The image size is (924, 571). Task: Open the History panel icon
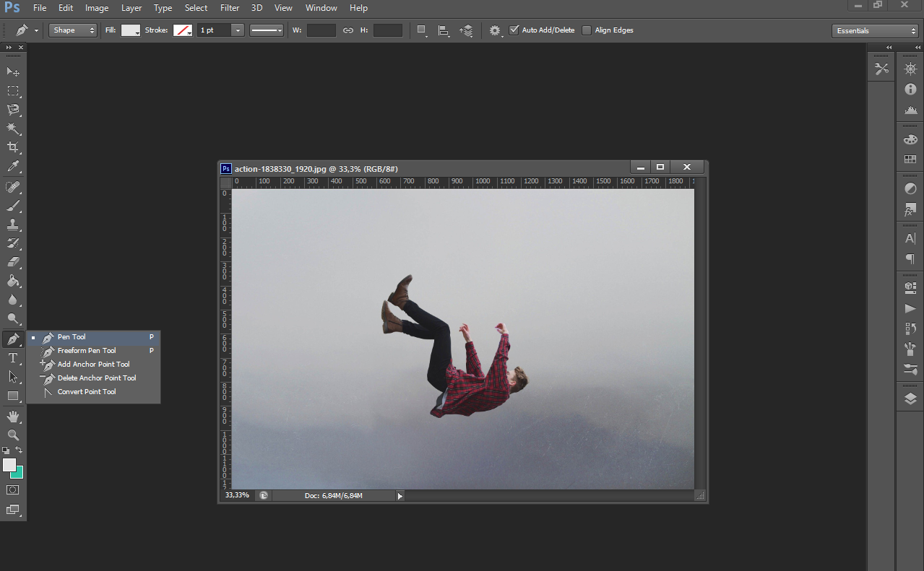pos(910,328)
